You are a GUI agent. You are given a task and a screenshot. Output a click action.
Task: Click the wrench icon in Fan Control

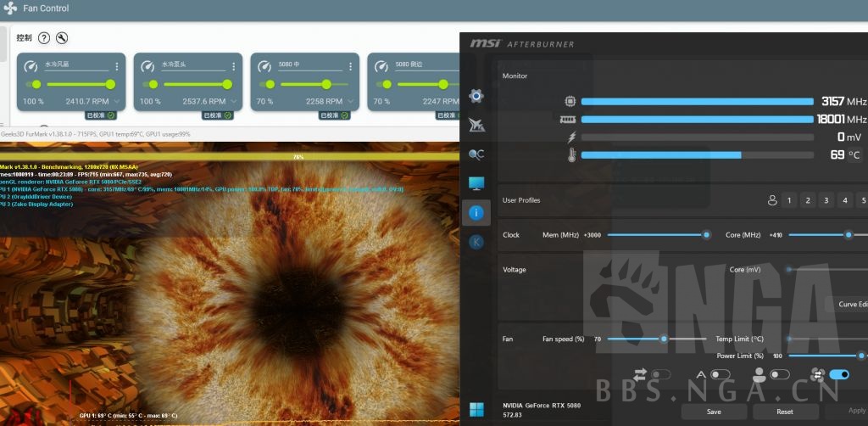(61, 38)
